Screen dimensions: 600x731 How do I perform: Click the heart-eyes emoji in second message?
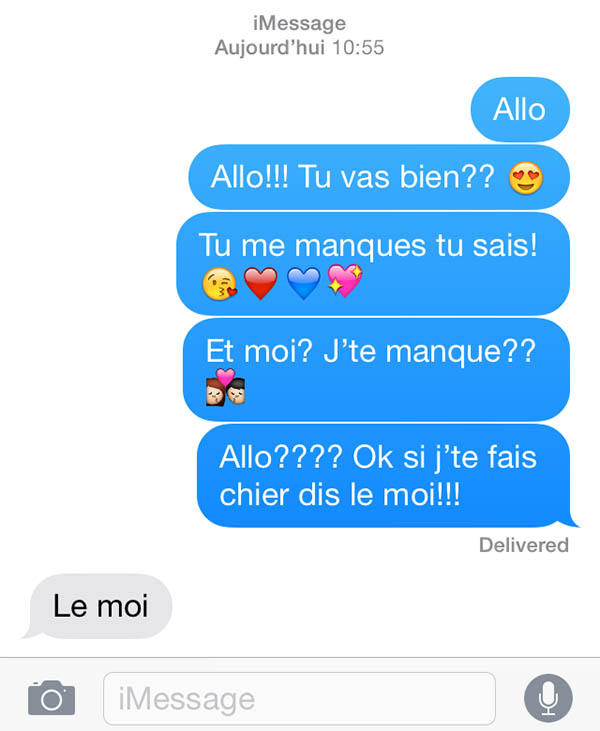pos(526,178)
